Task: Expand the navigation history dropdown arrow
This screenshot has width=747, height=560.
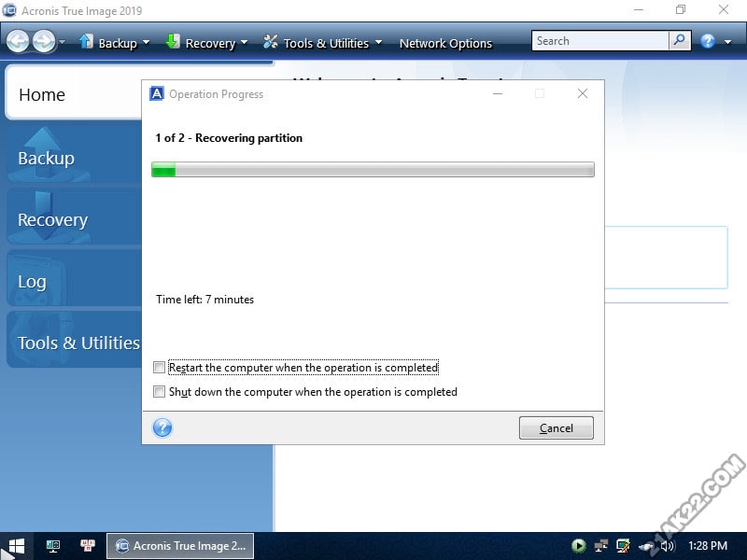Action: pos(62,42)
